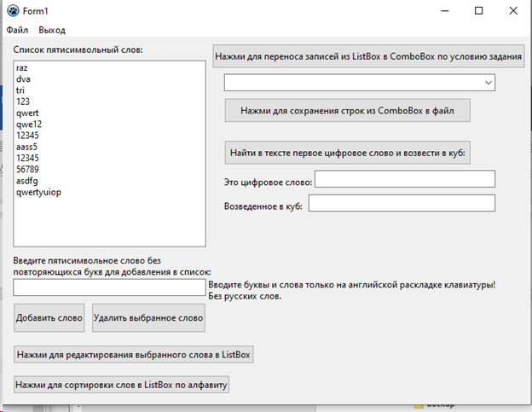Expand the ComboBox dropdown arrow
This screenshot has width=532, height=412.
489,83
